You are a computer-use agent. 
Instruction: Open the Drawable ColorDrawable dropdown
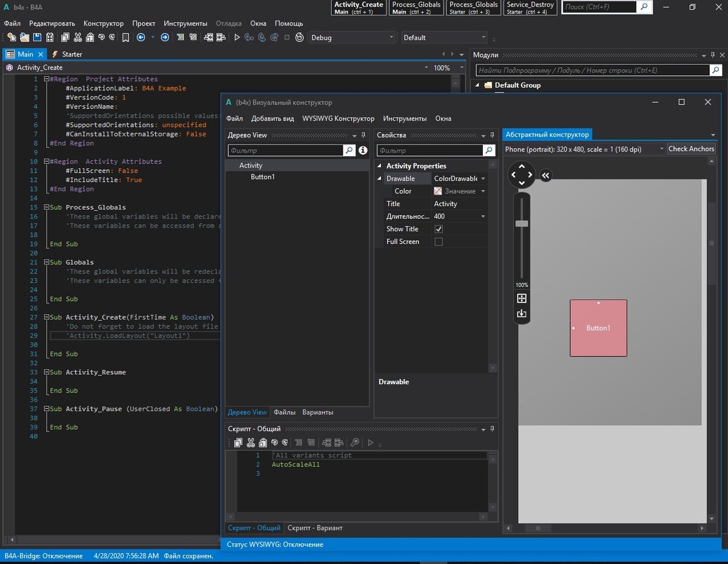[483, 179]
